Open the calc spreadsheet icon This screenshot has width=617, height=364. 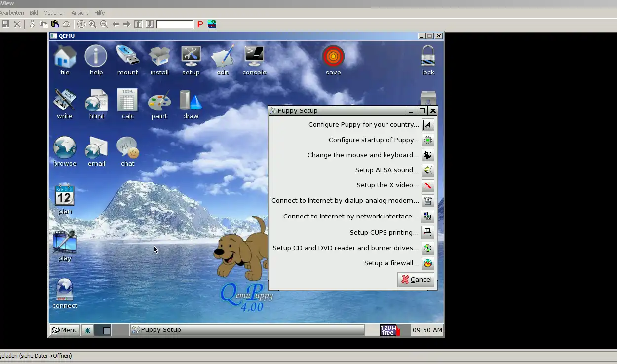coord(128,105)
